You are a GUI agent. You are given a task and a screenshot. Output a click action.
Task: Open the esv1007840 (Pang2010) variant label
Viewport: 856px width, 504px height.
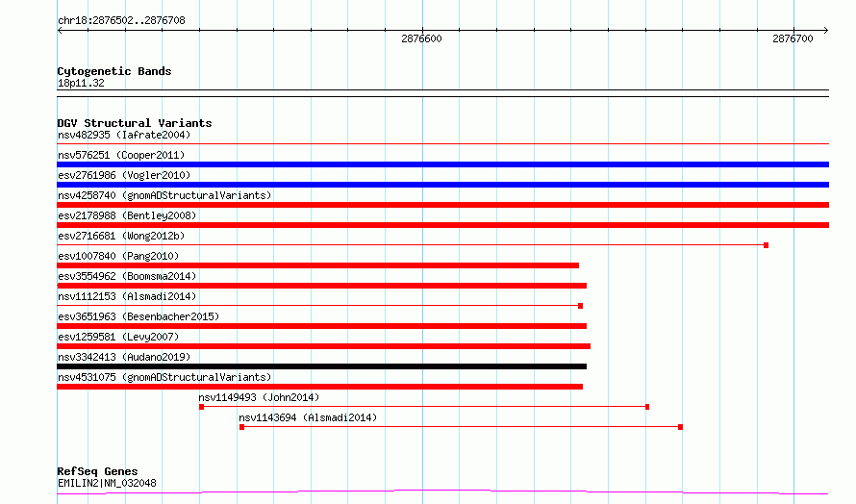pyautogui.click(x=118, y=256)
